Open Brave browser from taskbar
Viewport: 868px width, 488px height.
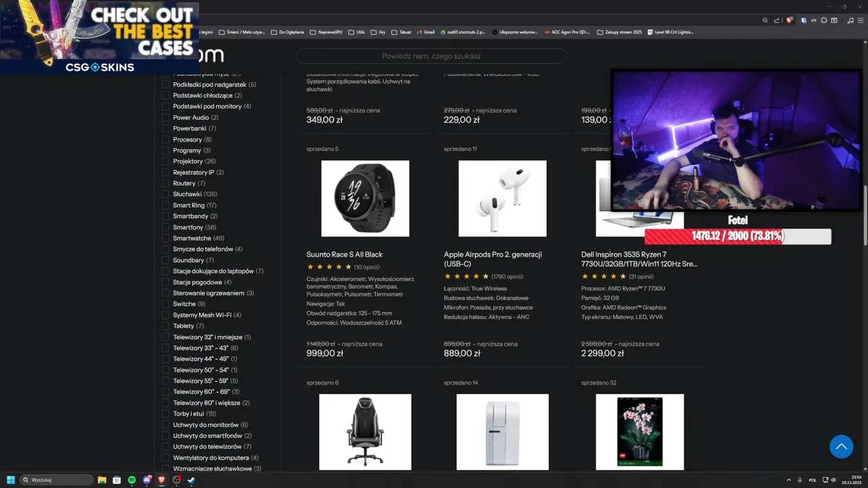coord(161,480)
